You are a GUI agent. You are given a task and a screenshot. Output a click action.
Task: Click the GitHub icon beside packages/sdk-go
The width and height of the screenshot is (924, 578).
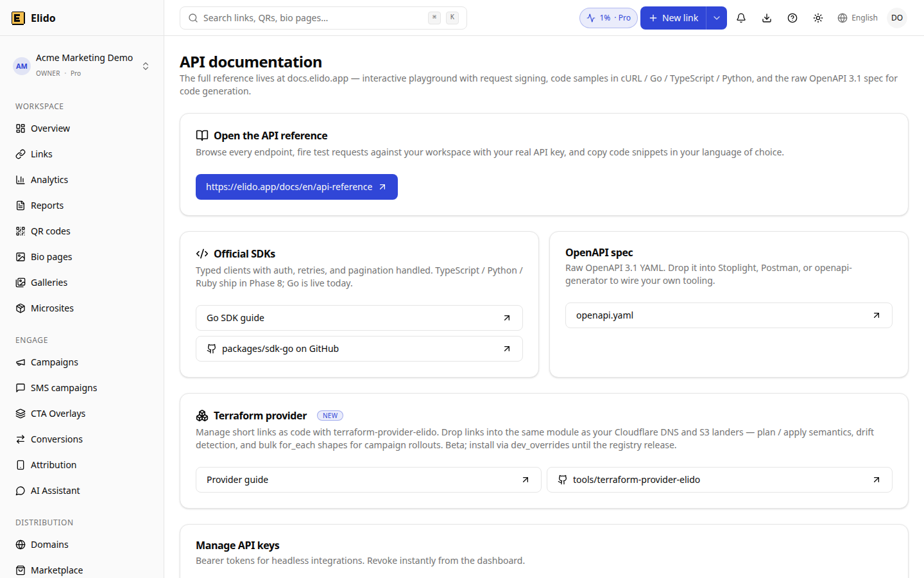coord(212,349)
